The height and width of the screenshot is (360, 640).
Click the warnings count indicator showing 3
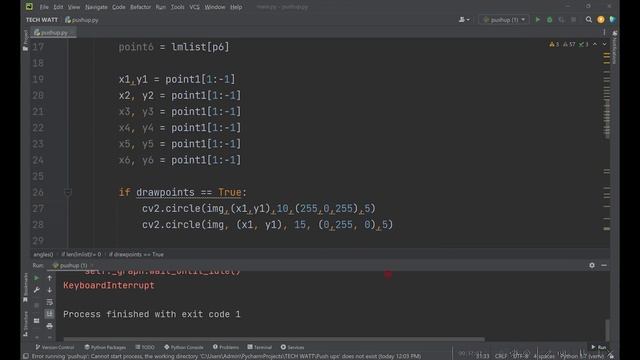coord(554,44)
